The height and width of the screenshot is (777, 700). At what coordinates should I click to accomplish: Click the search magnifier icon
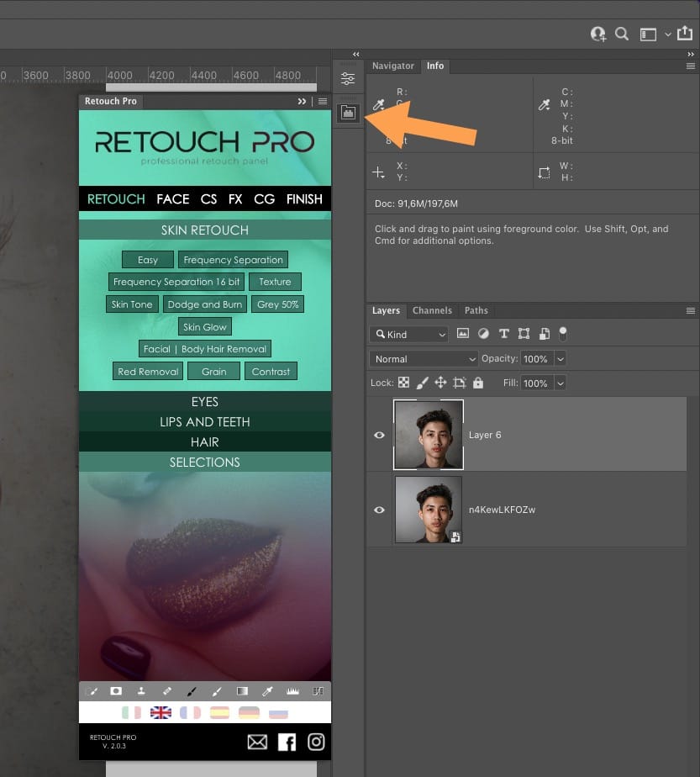tap(622, 34)
